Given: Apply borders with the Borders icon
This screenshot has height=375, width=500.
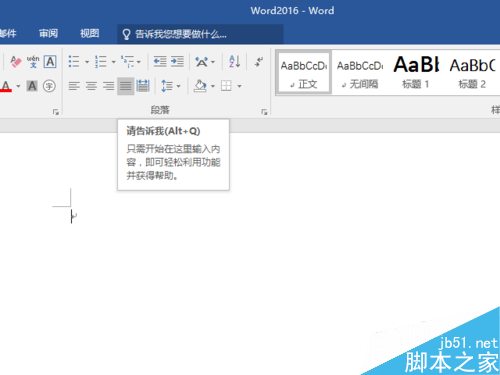Looking at the screenshot, I should click(226, 86).
